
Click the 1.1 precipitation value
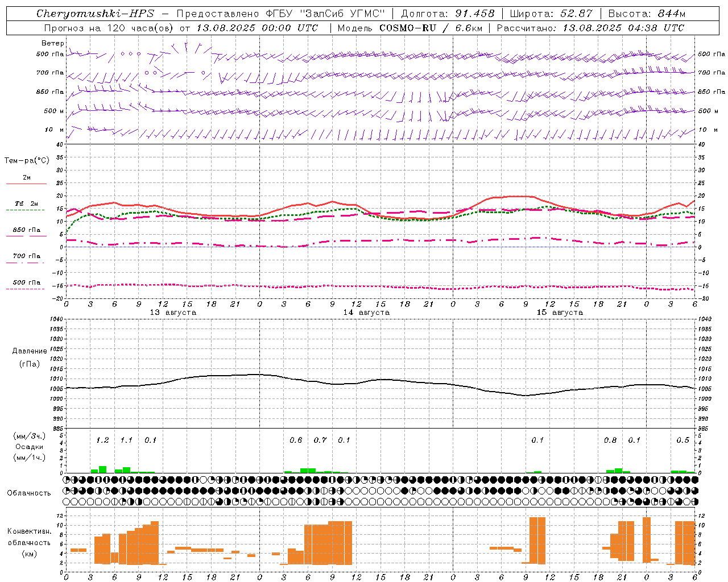point(126,440)
